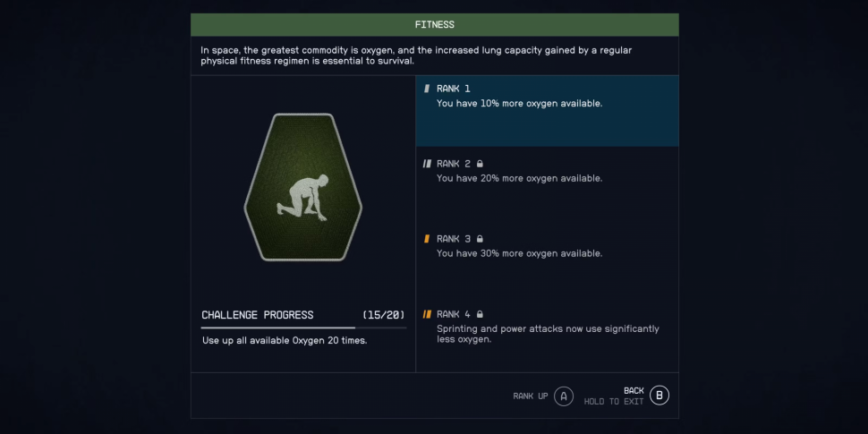868x434 pixels.
Task: Click the 'Use up all available Oxygen' challenge text
Action: click(285, 340)
